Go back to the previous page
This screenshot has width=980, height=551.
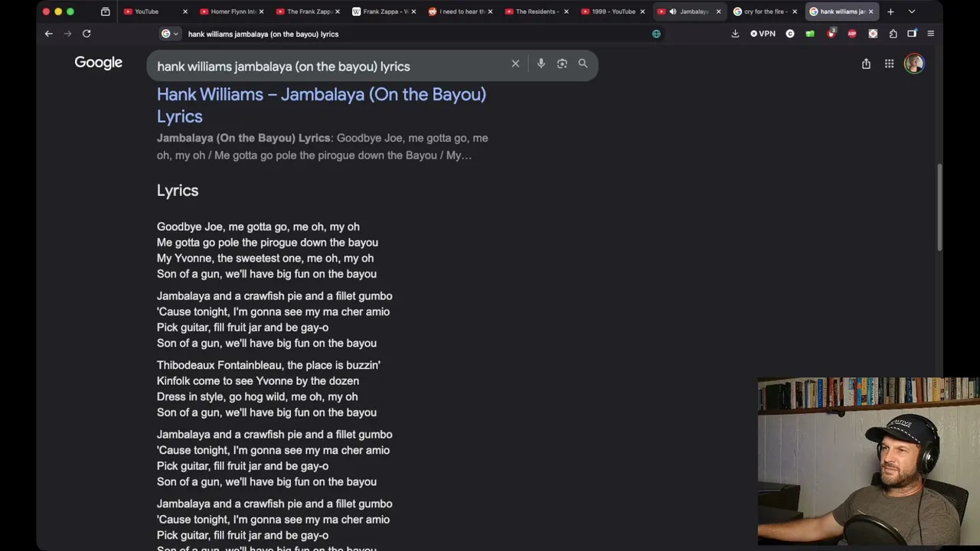pos(48,34)
